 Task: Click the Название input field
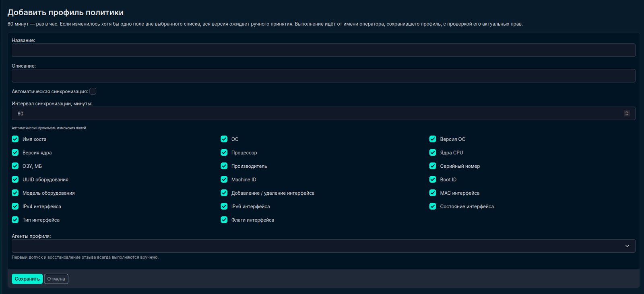click(x=323, y=50)
